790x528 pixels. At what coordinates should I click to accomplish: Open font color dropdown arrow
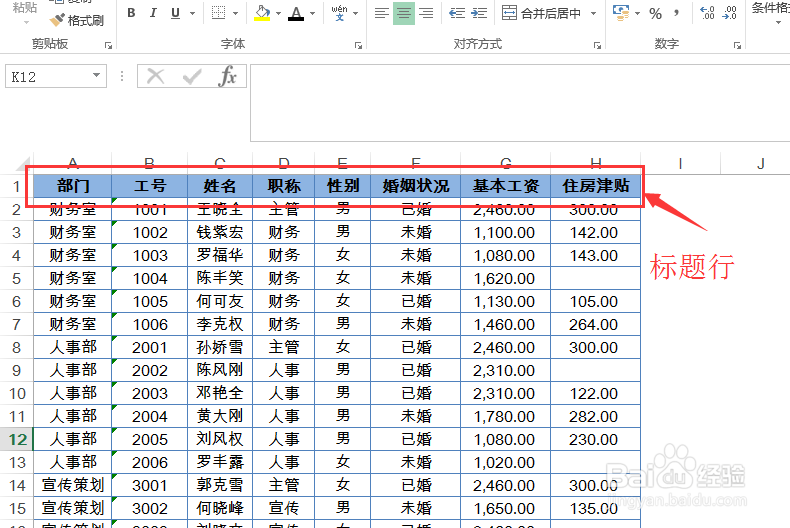click(312, 14)
